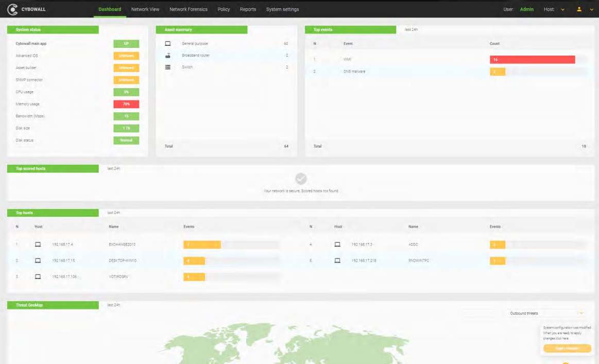599x364 pixels.
Task: Click the System status panel header
Action: point(53,30)
